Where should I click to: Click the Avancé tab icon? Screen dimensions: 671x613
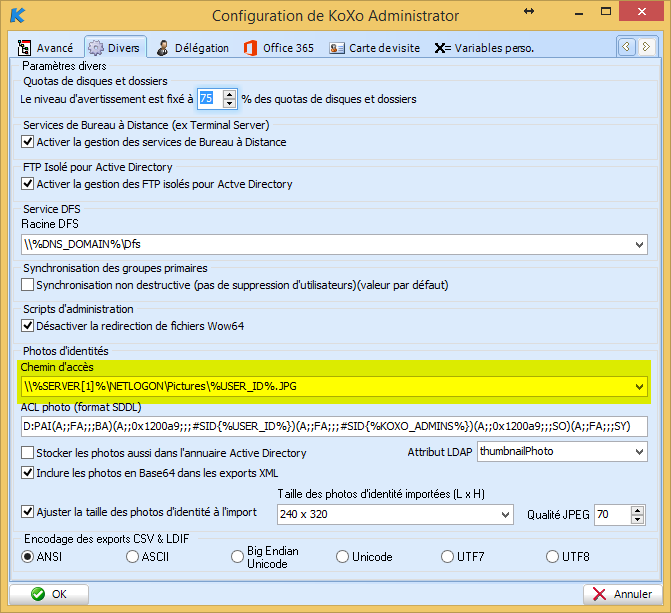24,48
